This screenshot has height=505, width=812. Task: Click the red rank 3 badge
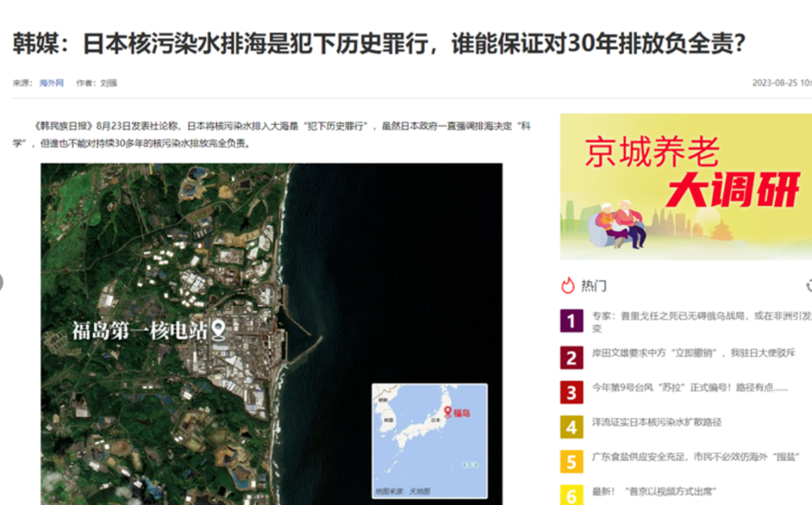click(571, 392)
